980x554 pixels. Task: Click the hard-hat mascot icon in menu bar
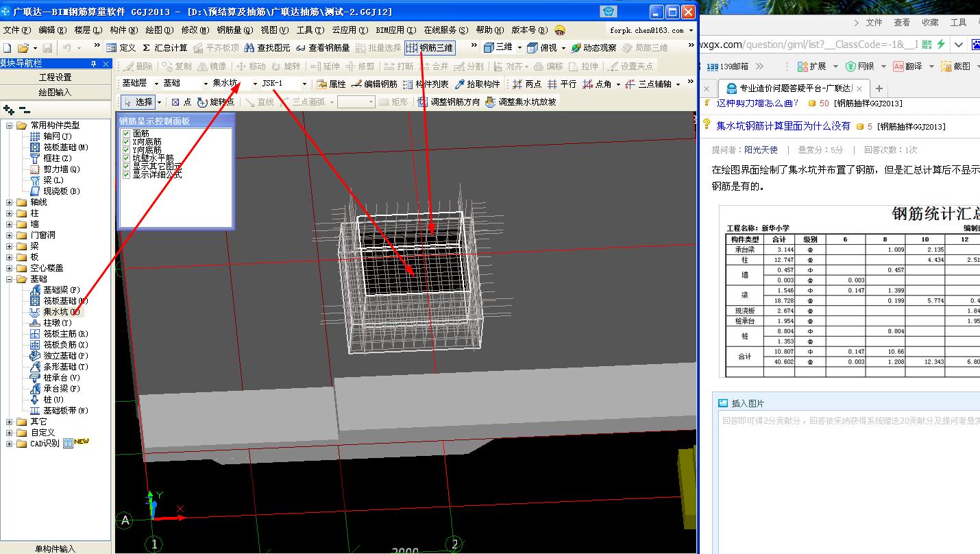click(x=561, y=30)
